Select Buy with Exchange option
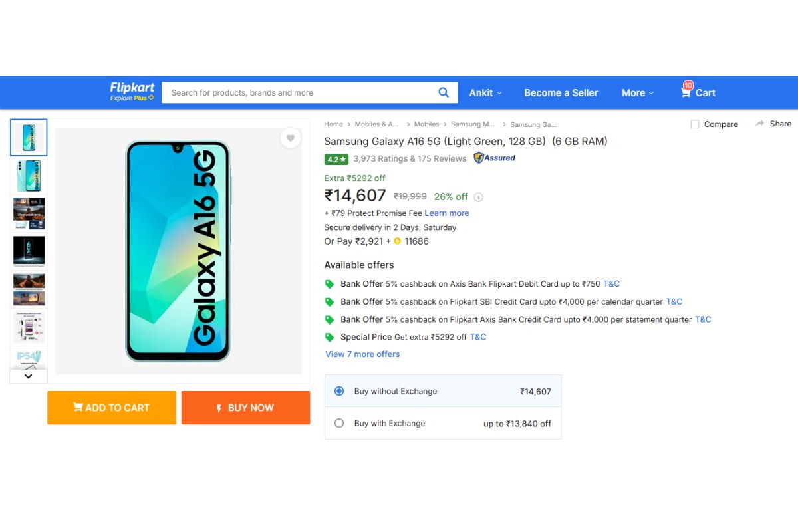The height and width of the screenshot is (532, 798). click(338, 423)
